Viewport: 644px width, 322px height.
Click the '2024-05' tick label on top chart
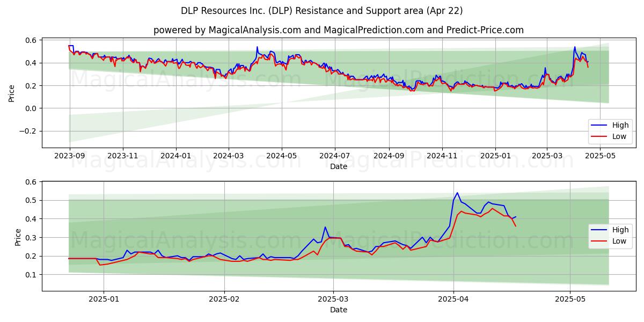coord(282,156)
